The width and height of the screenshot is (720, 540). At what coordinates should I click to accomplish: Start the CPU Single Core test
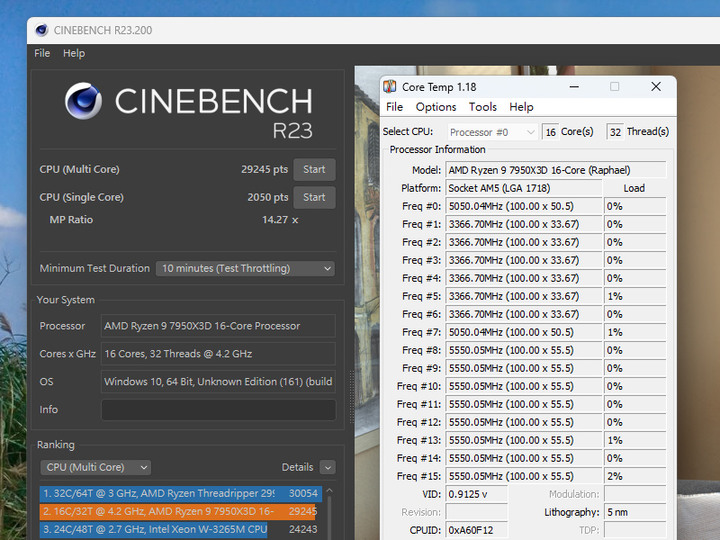point(314,197)
